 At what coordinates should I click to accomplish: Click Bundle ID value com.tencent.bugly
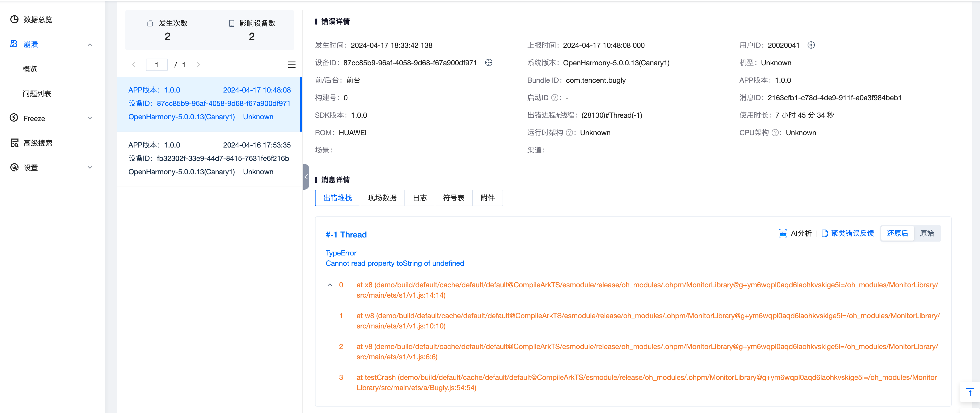595,80
